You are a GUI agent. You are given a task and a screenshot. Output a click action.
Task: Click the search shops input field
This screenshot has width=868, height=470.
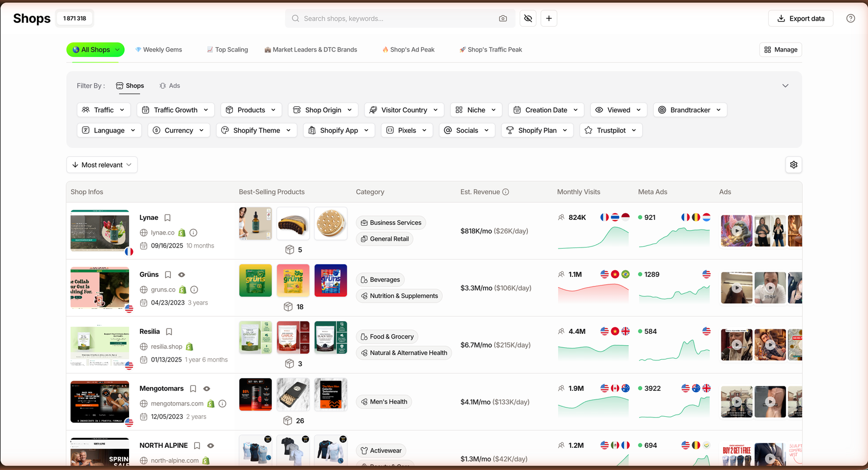pyautogui.click(x=400, y=18)
